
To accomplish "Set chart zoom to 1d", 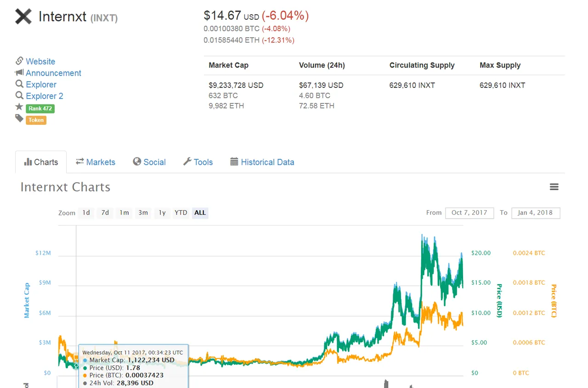I will point(86,213).
